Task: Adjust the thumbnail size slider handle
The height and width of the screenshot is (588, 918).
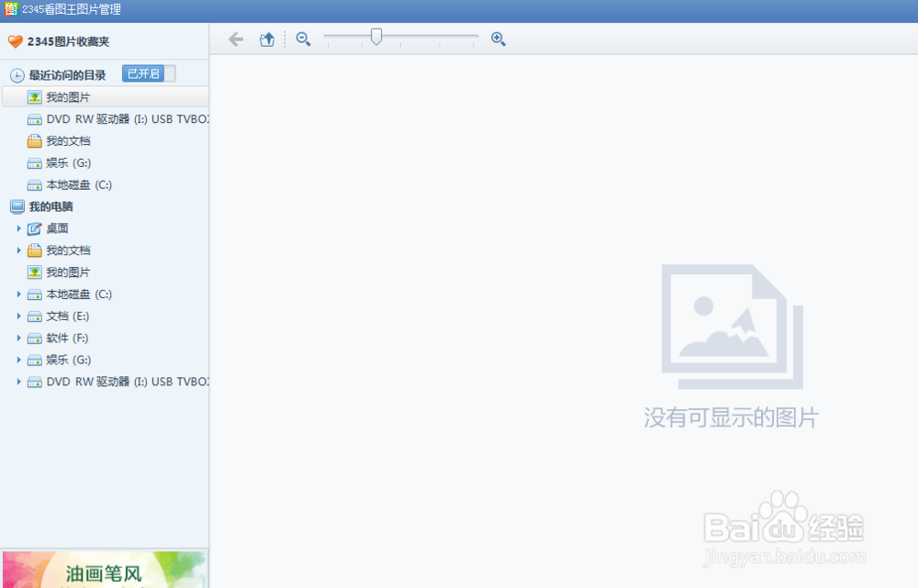Action: pyautogui.click(x=376, y=37)
